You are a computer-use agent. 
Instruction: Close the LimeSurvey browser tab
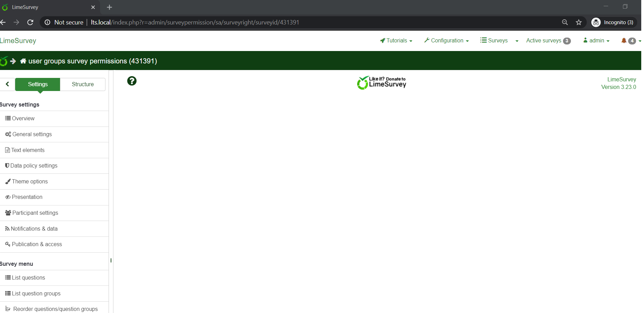click(x=93, y=7)
